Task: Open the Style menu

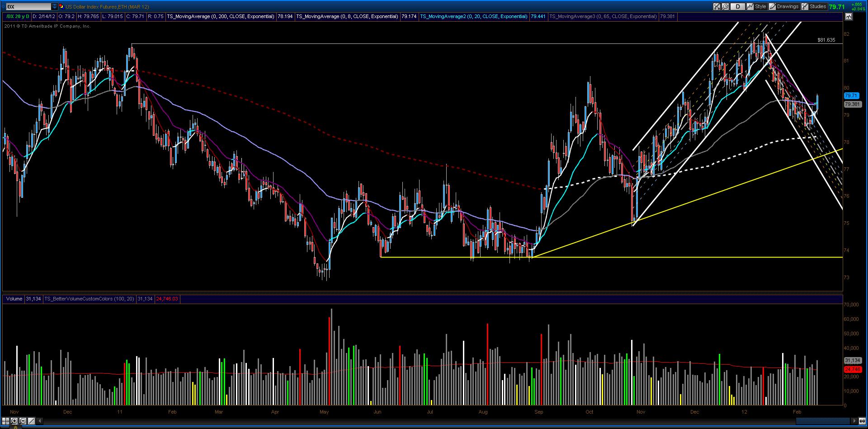Action: pyautogui.click(x=757, y=6)
